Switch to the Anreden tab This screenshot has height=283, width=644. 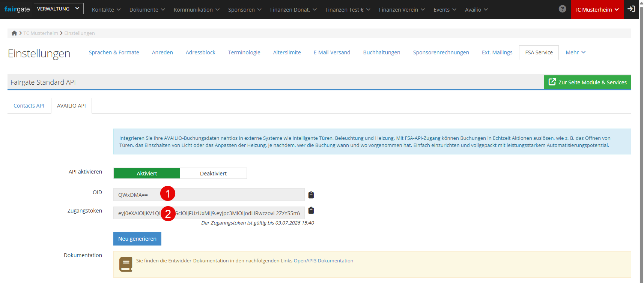coord(163,52)
